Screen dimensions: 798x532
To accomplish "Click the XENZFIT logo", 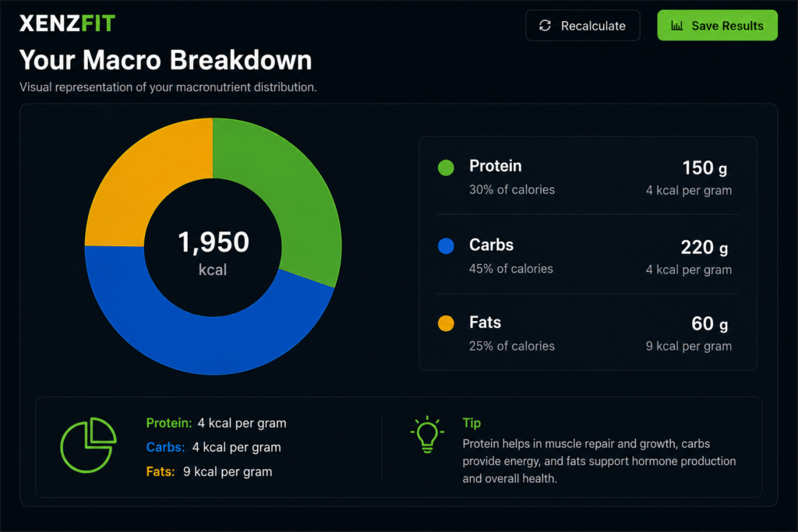I will 67,23.
